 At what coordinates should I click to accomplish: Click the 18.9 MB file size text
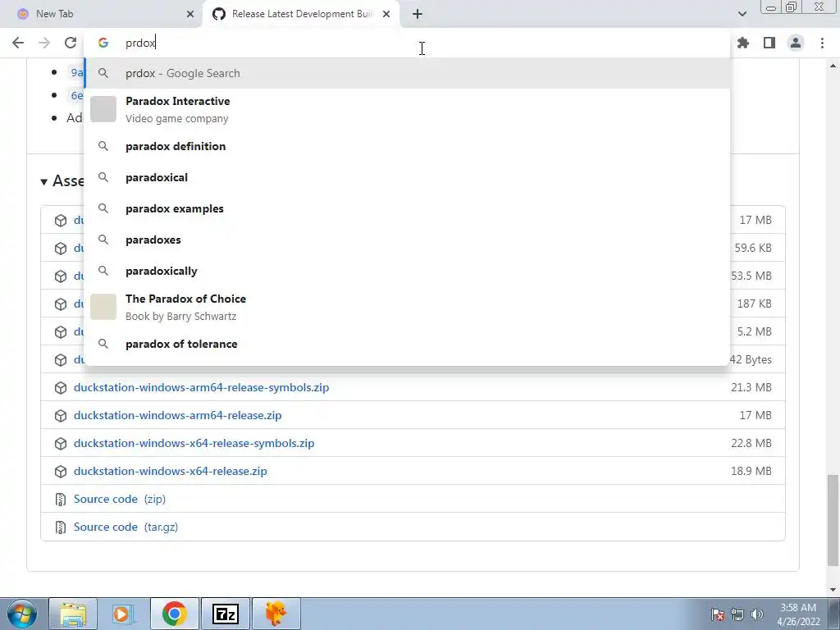pyautogui.click(x=751, y=471)
